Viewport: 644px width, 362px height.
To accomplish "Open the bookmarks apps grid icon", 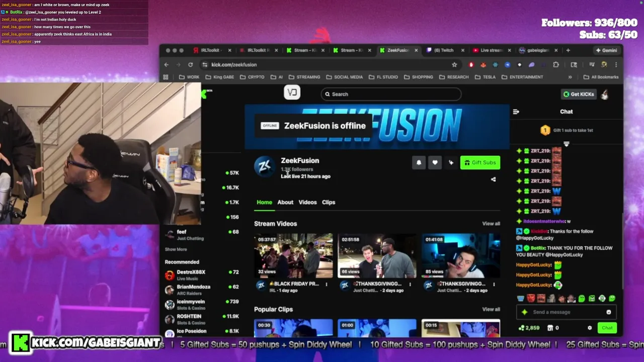I will pos(166,77).
